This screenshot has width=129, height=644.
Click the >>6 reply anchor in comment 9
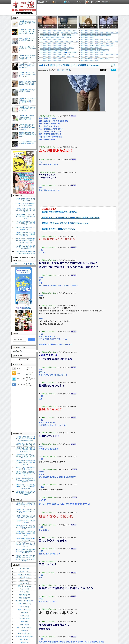[x=40, y=162]
